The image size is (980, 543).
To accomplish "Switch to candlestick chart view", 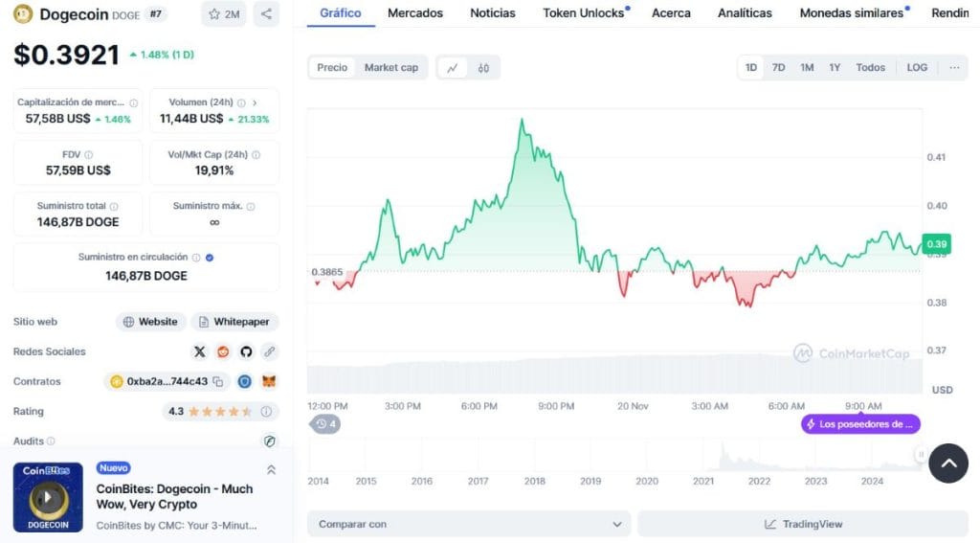I will coord(483,68).
